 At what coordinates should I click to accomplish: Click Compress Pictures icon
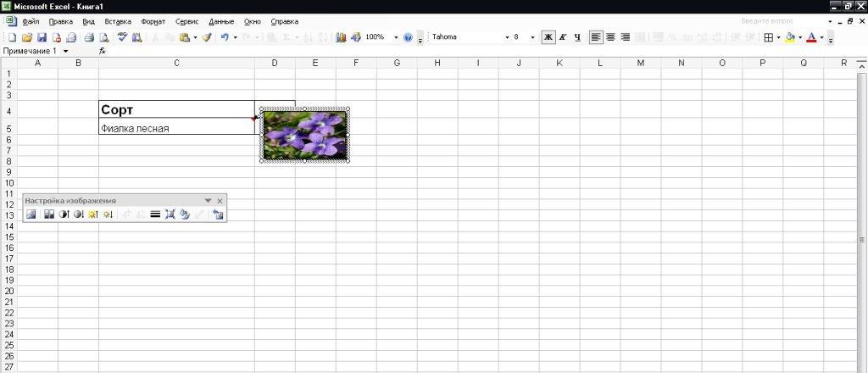point(170,214)
